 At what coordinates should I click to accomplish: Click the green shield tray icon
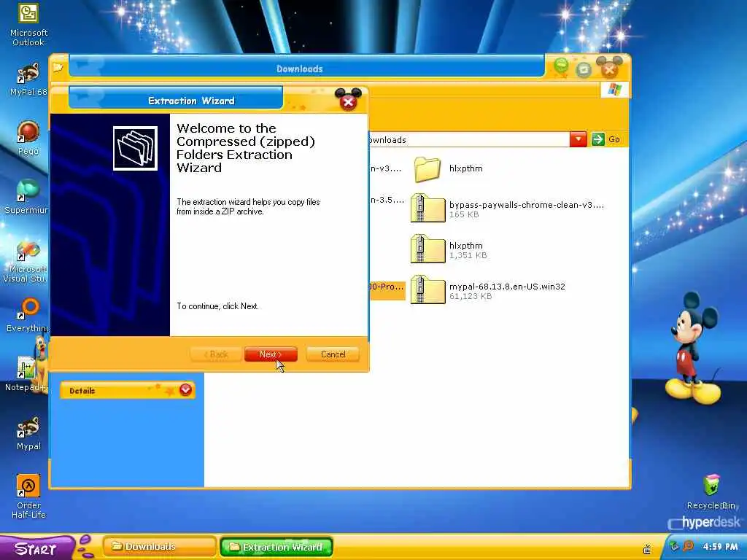click(674, 546)
